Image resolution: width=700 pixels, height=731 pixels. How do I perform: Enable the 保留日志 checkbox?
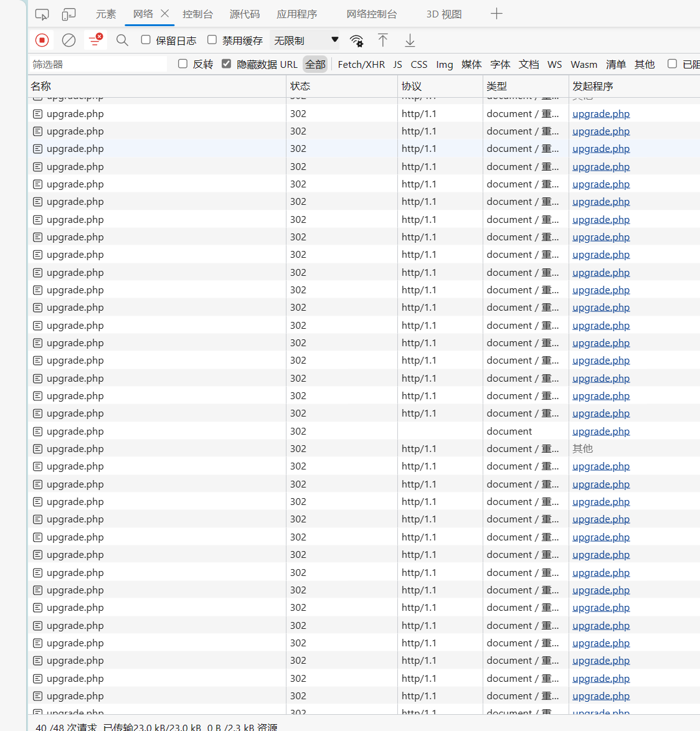coord(146,40)
